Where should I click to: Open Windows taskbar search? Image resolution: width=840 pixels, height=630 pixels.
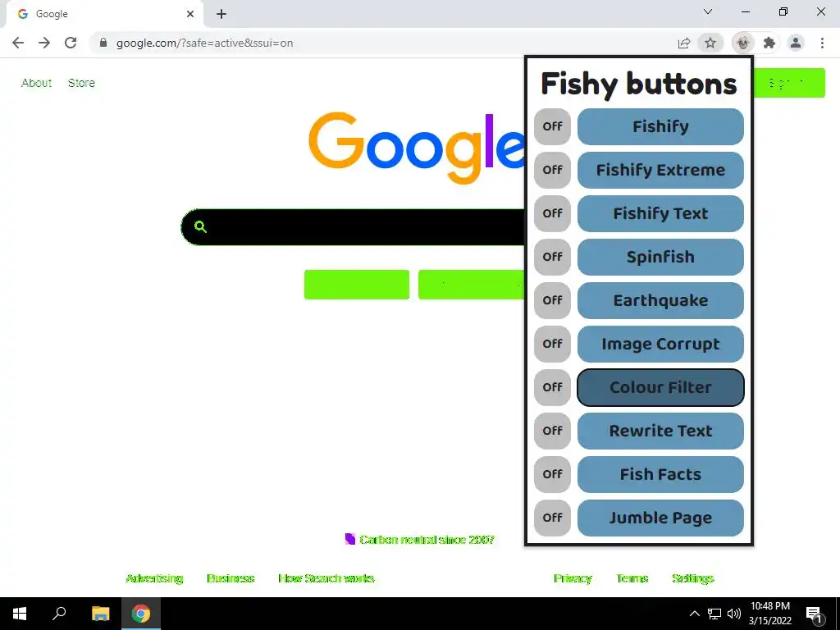tap(59, 614)
